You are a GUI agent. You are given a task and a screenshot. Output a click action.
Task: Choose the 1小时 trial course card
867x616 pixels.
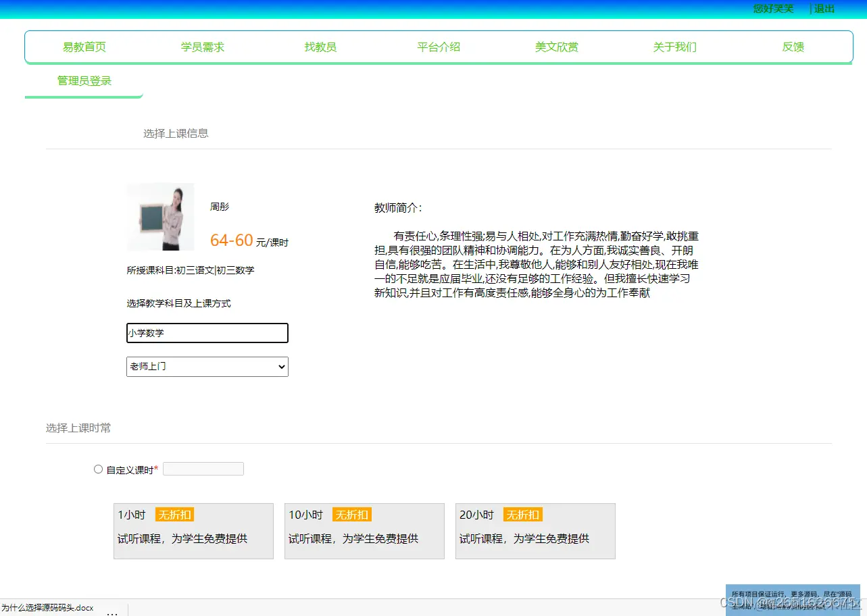point(193,531)
